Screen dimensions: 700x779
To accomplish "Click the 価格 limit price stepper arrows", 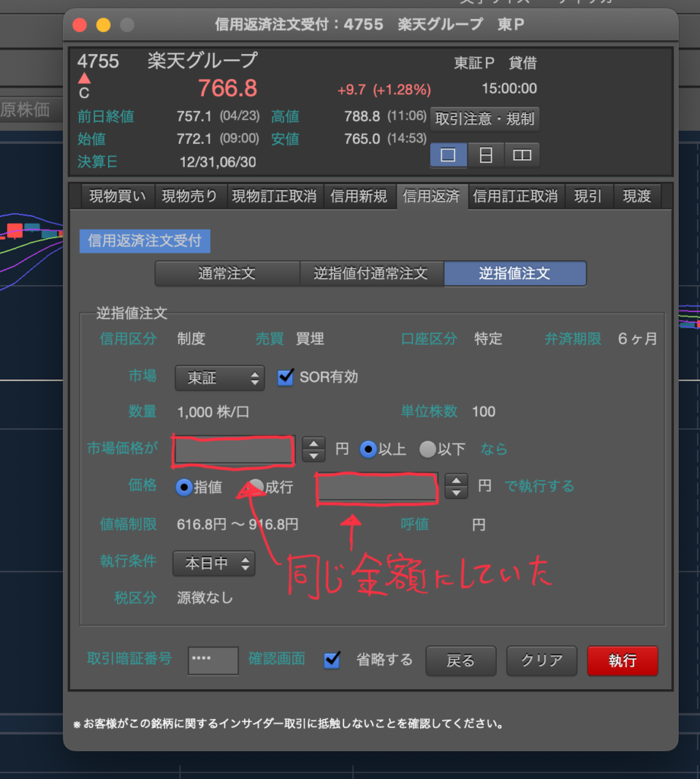I will [456, 486].
